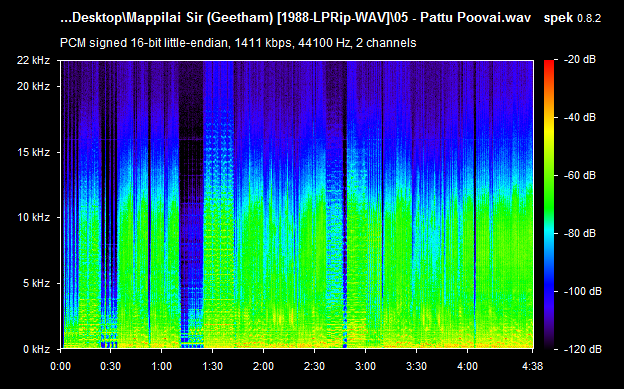The image size is (624, 389).
Task: Select the -60 dB legend label
Action: tap(580, 176)
